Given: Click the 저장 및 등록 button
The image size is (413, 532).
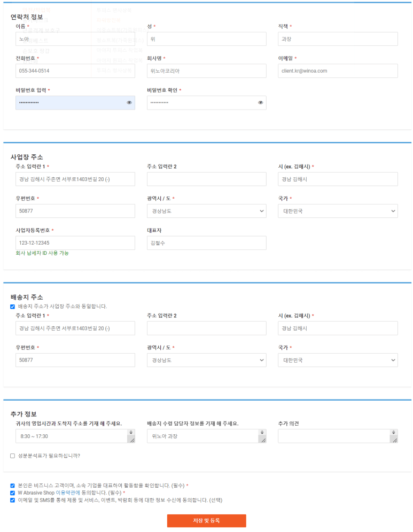Looking at the screenshot, I should 206,520.
